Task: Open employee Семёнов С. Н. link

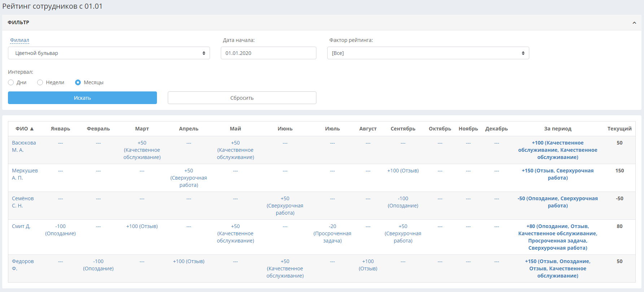Action: coord(23,202)
